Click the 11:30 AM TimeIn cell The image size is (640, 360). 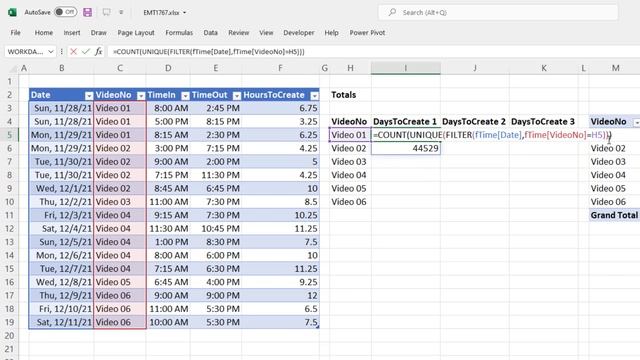(x=168, y=229)
